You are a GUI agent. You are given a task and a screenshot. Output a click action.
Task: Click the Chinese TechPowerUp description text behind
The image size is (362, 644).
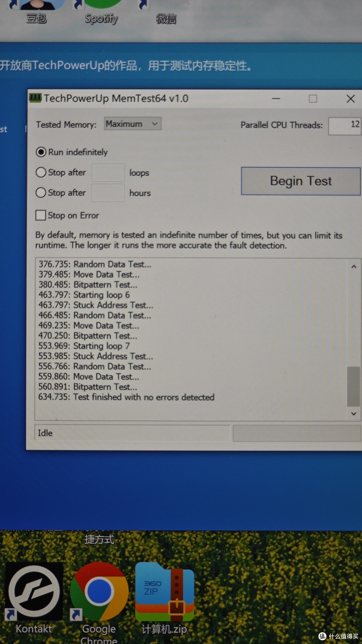point(126,65)
